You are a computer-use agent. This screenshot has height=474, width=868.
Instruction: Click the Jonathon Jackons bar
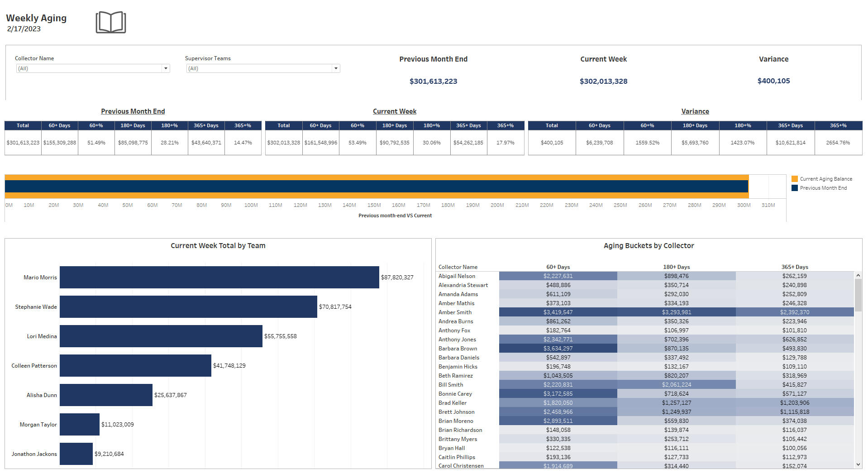[76, 454]
